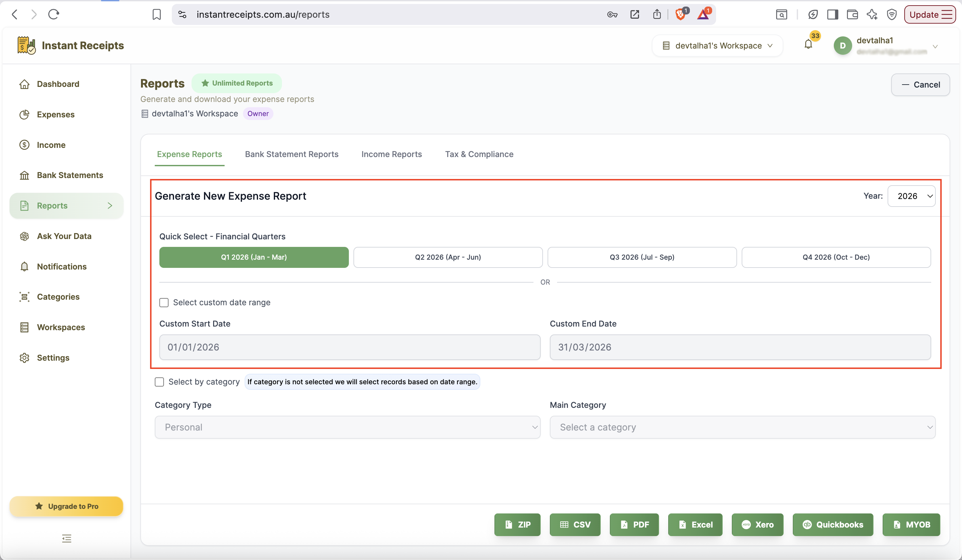The height and width of the screenshot is (560, 962).
Task: Open Brave Rewards triangle icon
Action: tap(704, 14)
